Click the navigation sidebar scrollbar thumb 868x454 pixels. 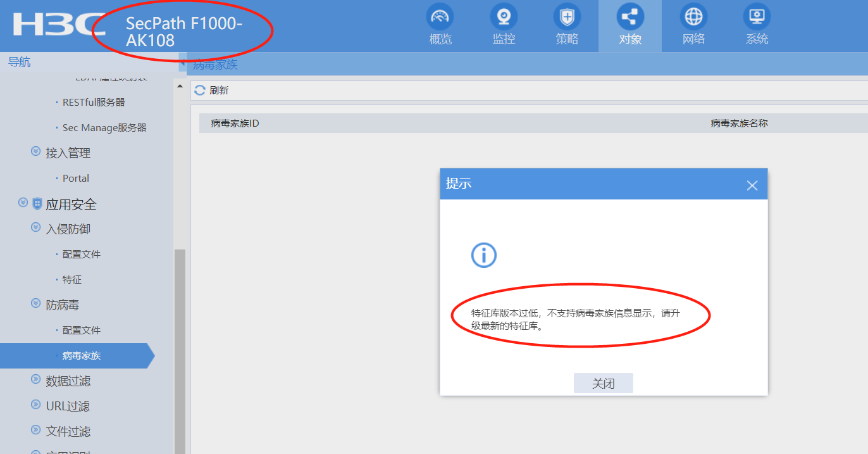tap(180, 351)
